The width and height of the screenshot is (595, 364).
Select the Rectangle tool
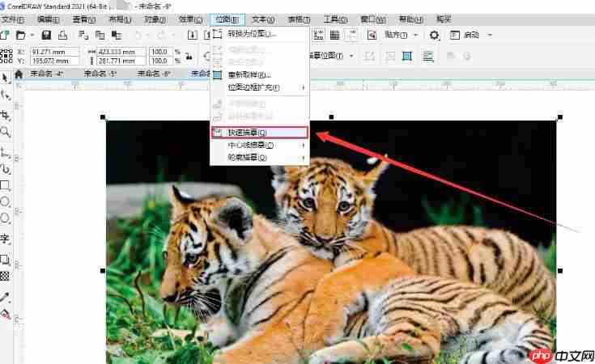click(x=5, y=185)
